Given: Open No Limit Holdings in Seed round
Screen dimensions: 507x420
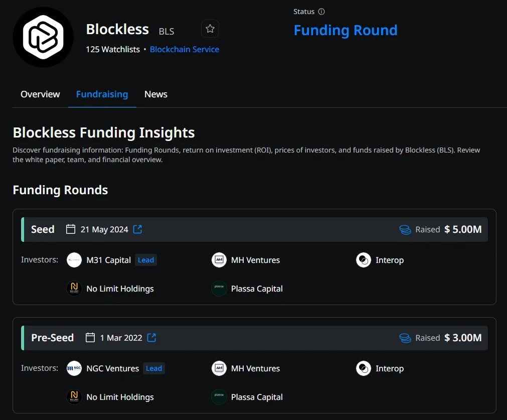Looking at the screenshot, I should tap(120, 289).
